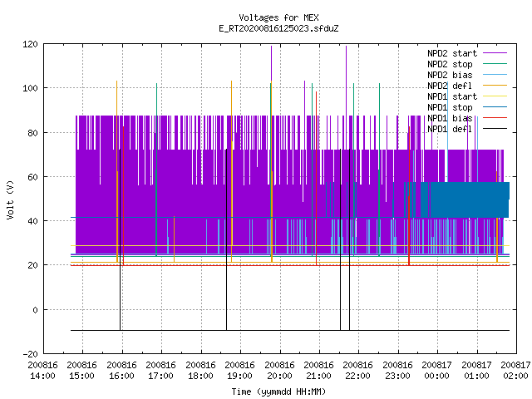This screenshot has width=532, height=399.
Task: Click the 'NPD1 bias' legend label
Action: (x=450, y=118)
